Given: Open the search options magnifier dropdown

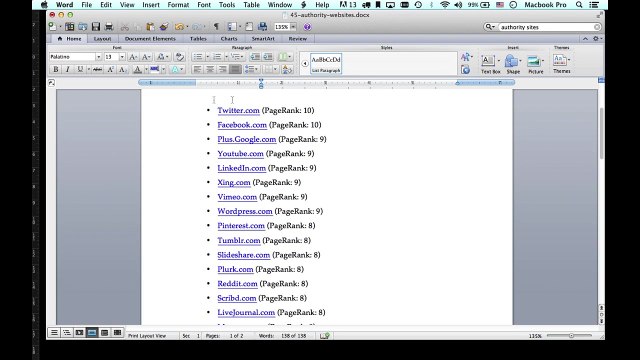Looking at the screenshot, I should point(490,27).
